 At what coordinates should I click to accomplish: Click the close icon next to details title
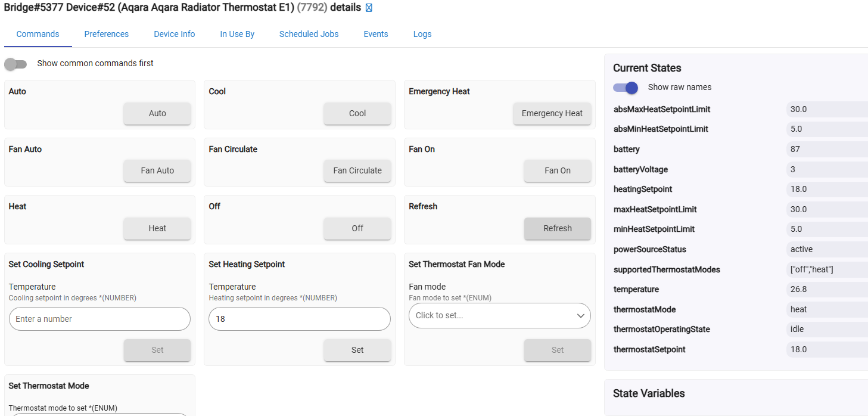369,8
